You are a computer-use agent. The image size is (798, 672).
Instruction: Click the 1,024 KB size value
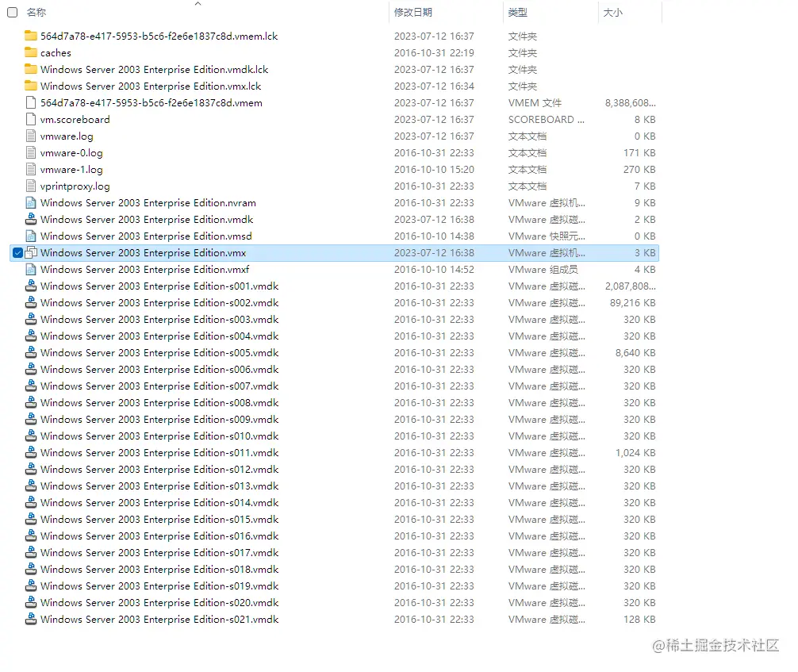(x=635, y=452)
